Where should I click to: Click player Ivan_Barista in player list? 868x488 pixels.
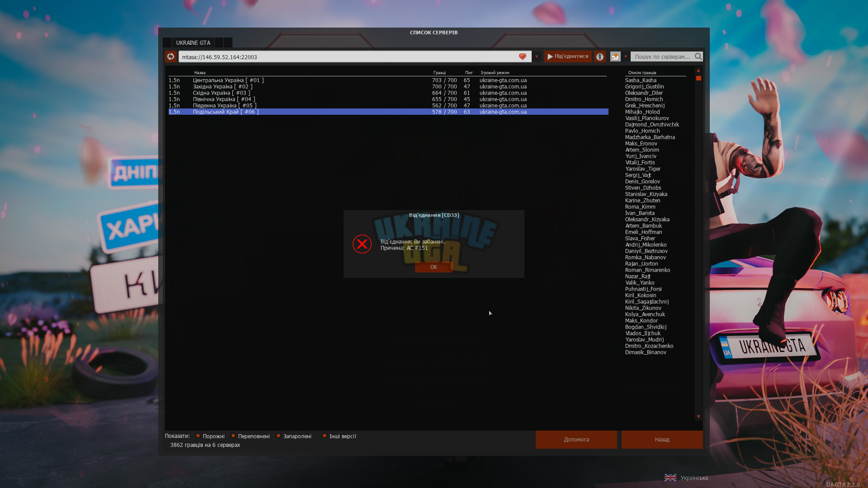[x=640, y=213]
